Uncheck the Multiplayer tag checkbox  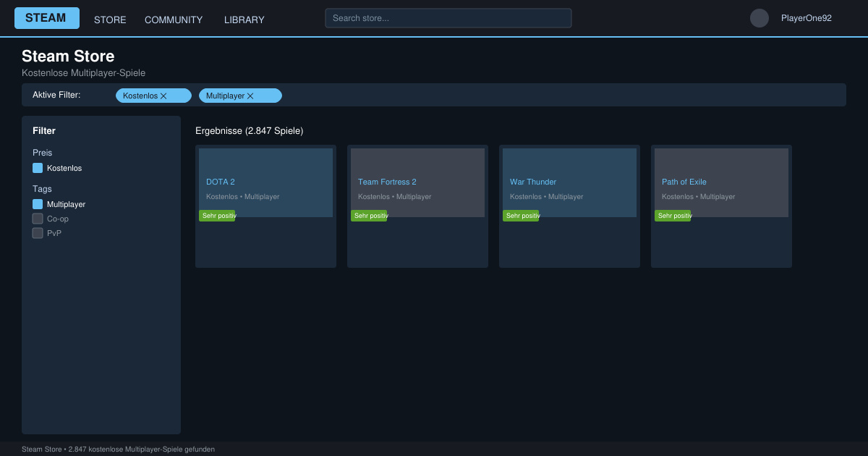pos(38,204)
